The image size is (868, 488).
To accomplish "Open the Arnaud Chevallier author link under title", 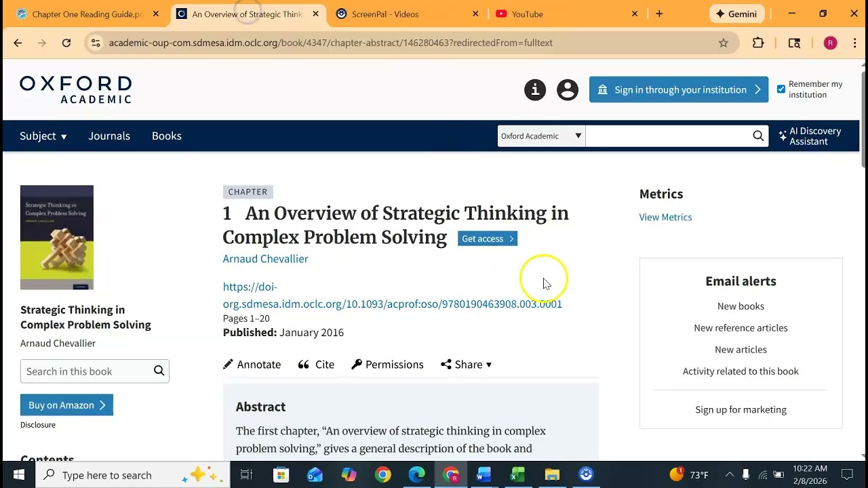I will click(x=265, y=258).
